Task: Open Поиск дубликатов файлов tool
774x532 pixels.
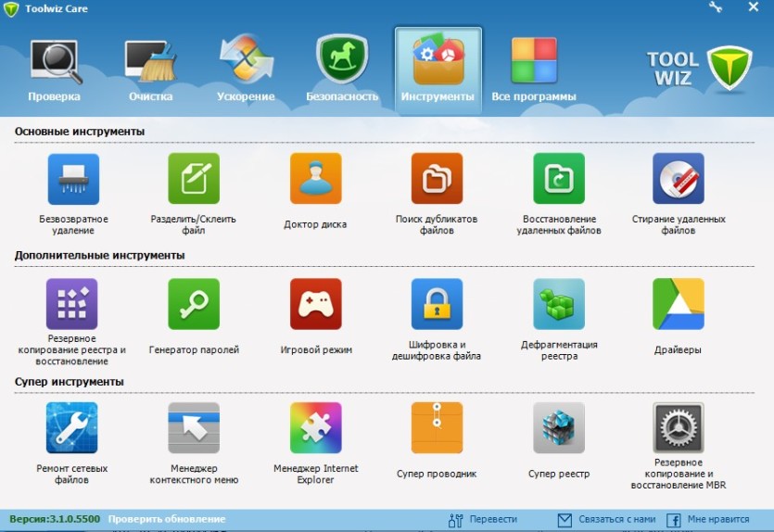Action: coord(437,179)
